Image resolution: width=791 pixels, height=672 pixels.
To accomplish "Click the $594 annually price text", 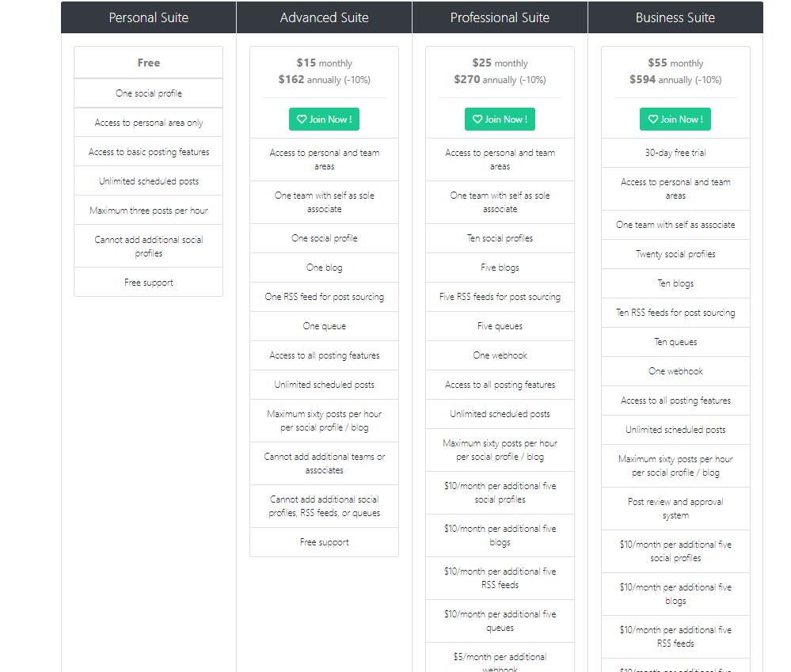I will point(675,80).
